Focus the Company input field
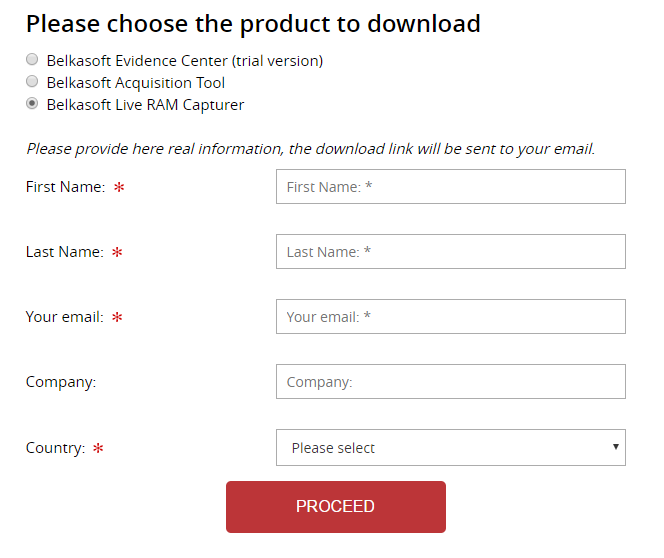The width and height of the screenshot is (664, 558). tap(450, 382)
